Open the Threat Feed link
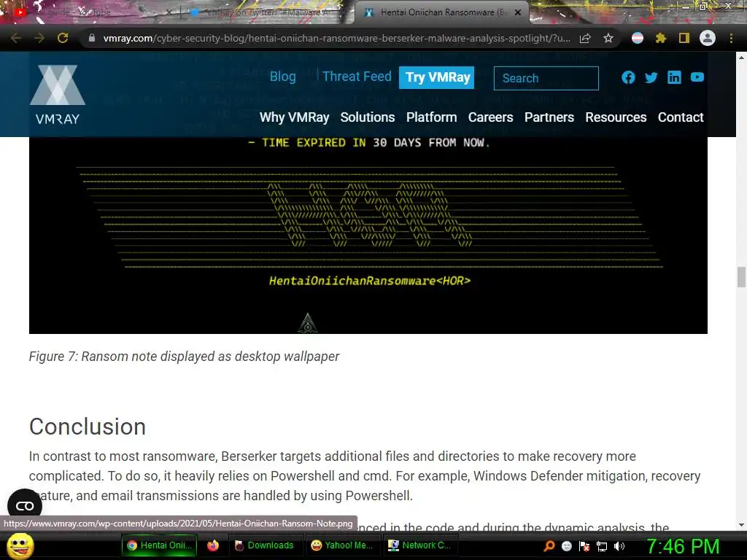The image size is (747, 560). [x=357, y=77]
